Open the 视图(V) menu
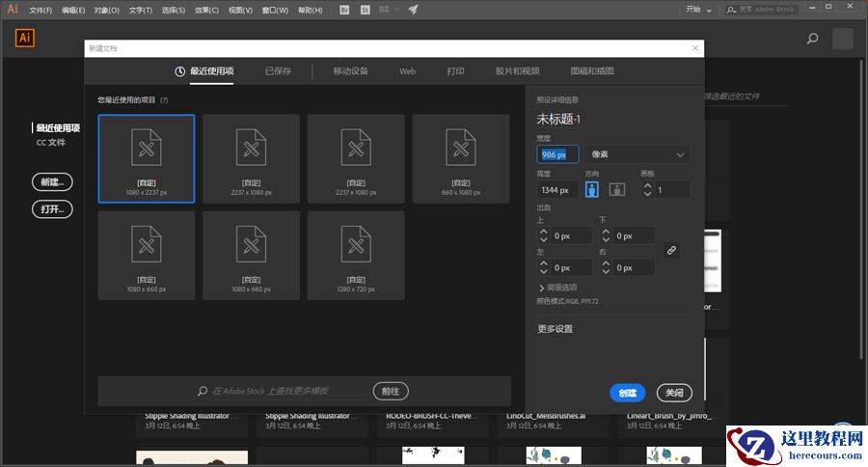The height and width of the screenshot is (467, 868). tap(240, 10)
